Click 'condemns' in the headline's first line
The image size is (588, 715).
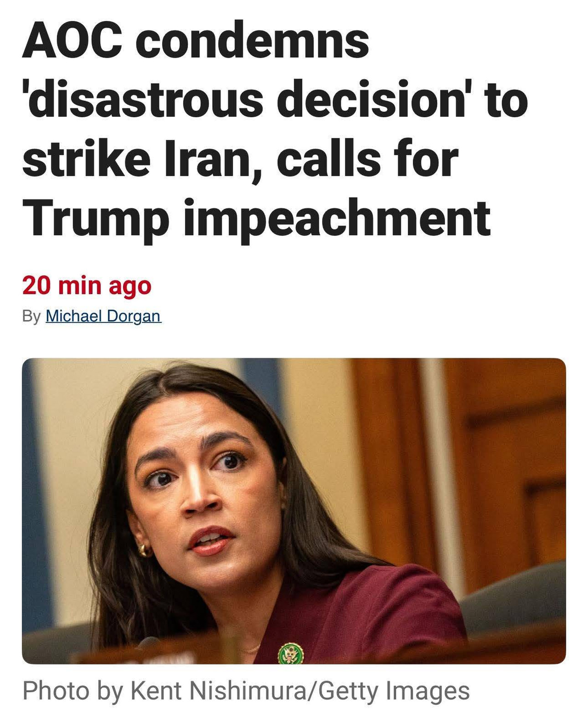(252, 41)
